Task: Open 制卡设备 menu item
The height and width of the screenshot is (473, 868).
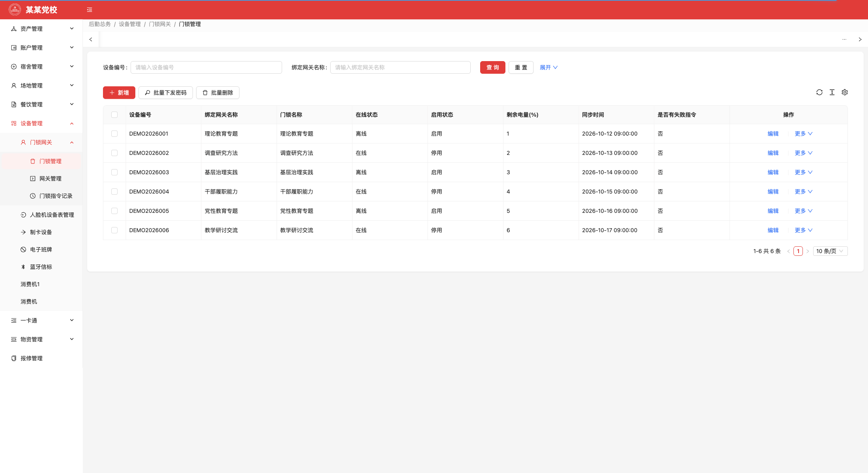Action: pyautogui.click(x=41, y=232)
